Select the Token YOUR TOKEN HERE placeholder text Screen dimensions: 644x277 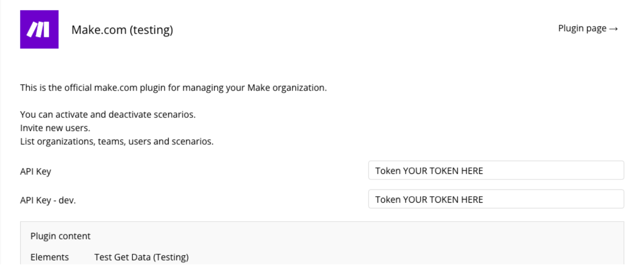pyautogui.click(x=428, y=170)
